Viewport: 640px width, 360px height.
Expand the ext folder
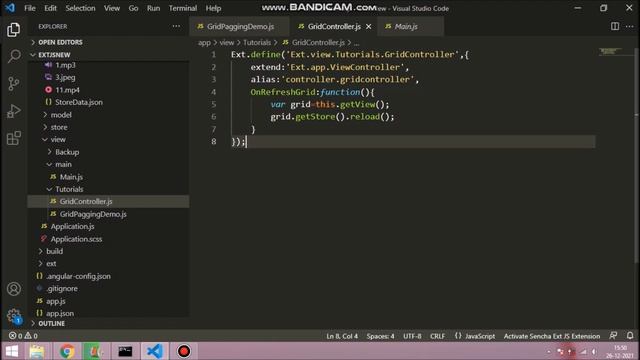click(51, 264)
